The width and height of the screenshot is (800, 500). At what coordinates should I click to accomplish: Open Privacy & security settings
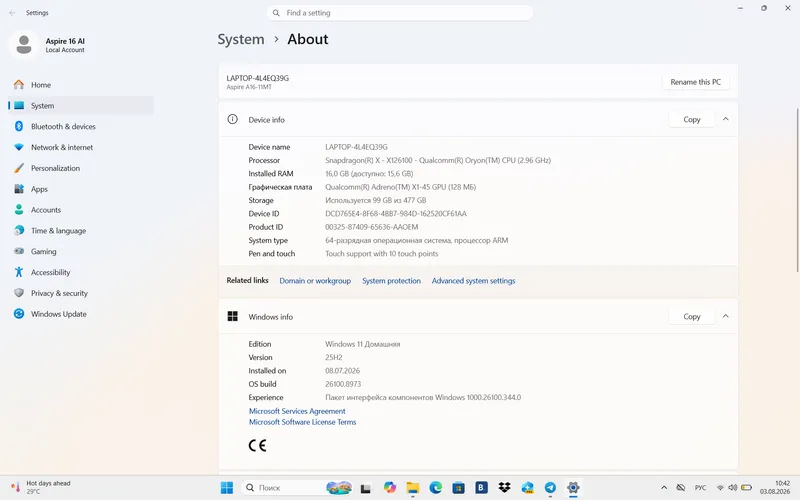81,293
